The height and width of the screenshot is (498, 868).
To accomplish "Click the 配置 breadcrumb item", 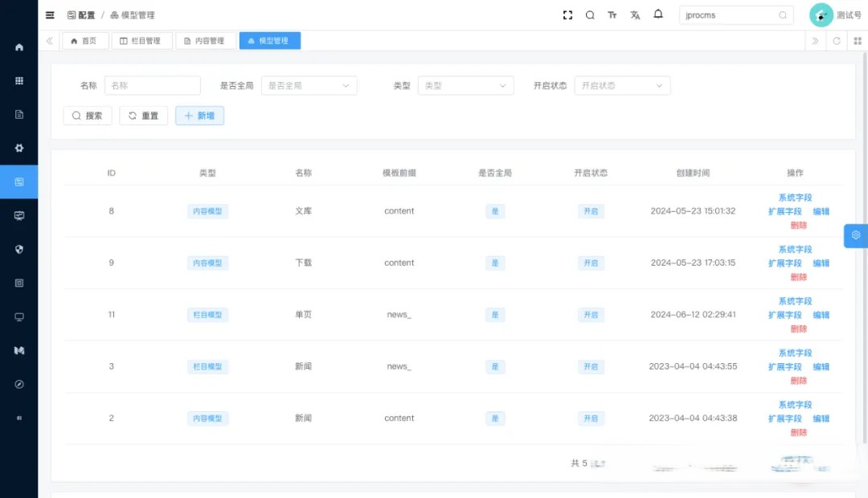I will coord(81,15).
